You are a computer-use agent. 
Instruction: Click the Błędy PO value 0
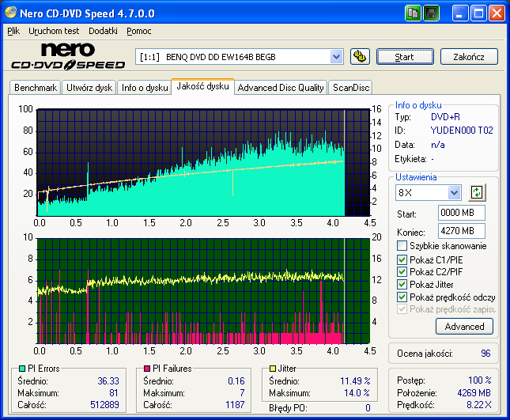[x=368, y=407]
